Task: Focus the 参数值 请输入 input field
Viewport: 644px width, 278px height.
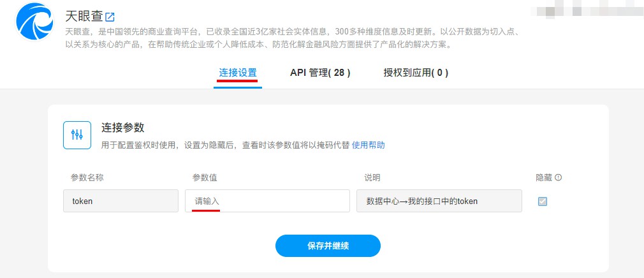Action: (267, 201)
